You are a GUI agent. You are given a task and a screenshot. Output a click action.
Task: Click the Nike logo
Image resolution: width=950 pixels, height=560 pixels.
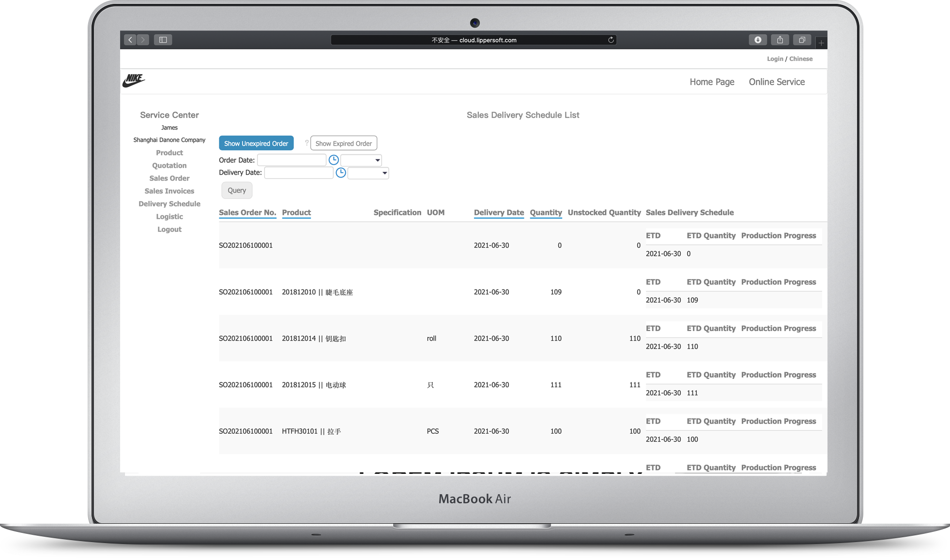pyautogui.click(x=134, y=80)
